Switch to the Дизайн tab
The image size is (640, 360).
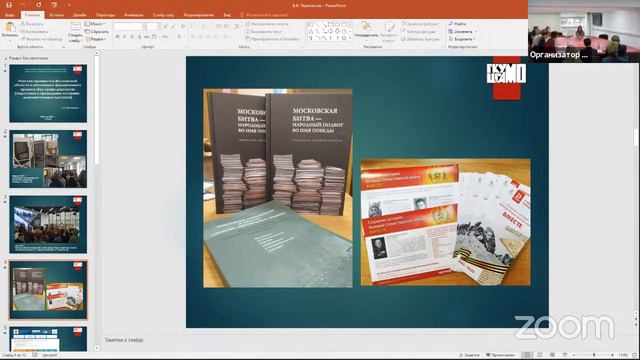(x=80, y=15)
